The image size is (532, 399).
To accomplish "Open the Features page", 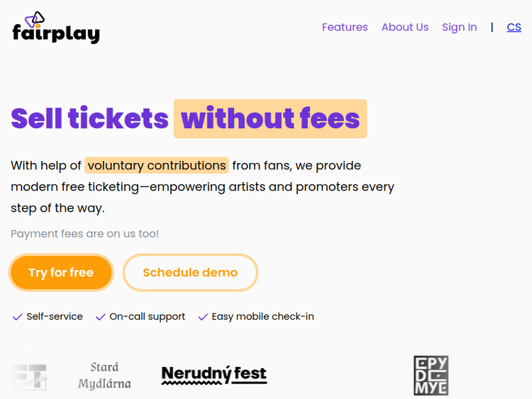I will point(345,28).
